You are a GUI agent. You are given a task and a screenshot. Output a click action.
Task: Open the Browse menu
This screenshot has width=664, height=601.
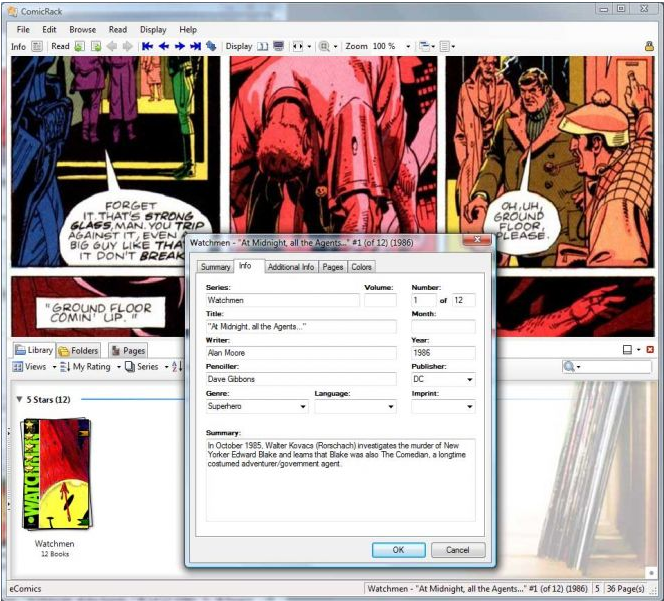83,30
